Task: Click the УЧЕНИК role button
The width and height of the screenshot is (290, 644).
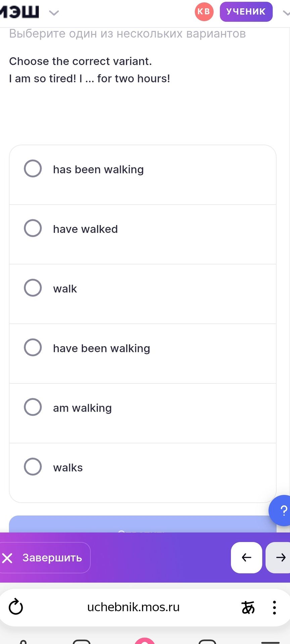Action: click(246, 12)
